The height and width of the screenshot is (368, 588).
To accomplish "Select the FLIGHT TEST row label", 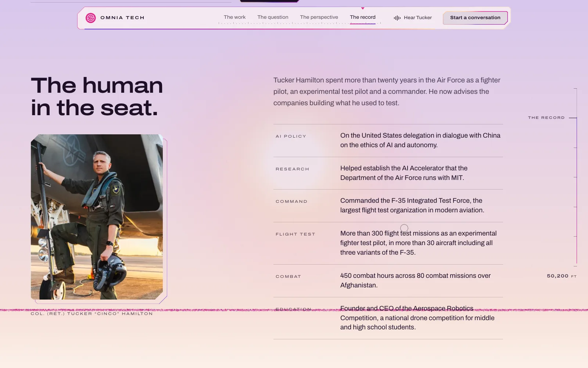I will [295, 234].
